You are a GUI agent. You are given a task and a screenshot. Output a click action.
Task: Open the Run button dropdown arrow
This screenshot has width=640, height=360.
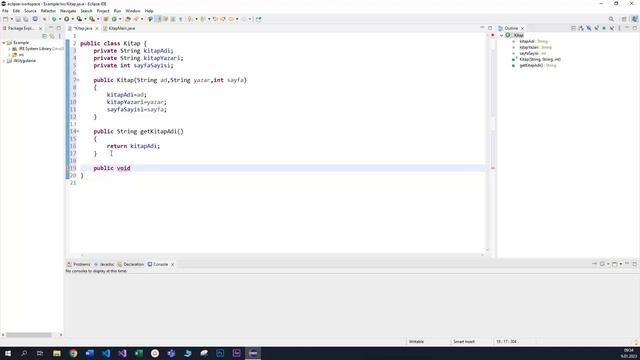click(x=73, y=19)
